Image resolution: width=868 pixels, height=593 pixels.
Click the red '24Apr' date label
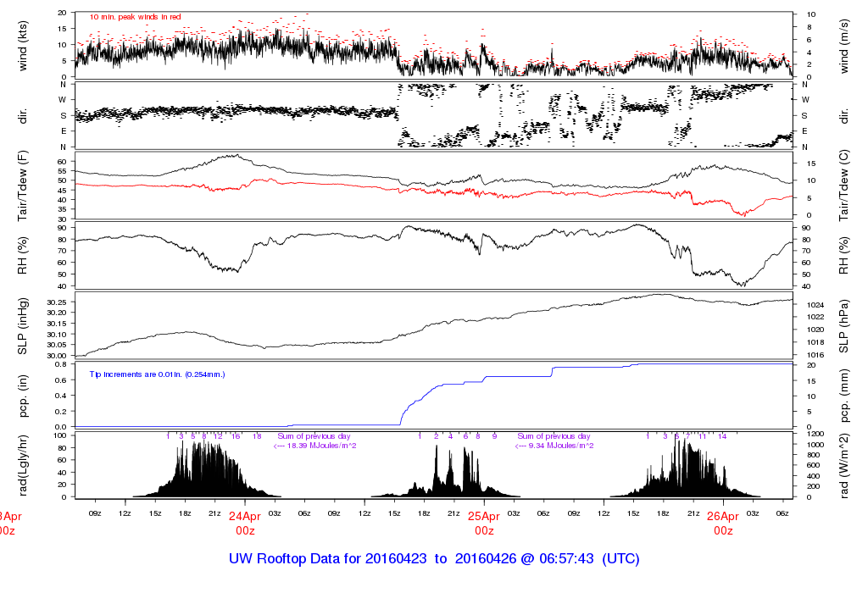pos(245,517)
